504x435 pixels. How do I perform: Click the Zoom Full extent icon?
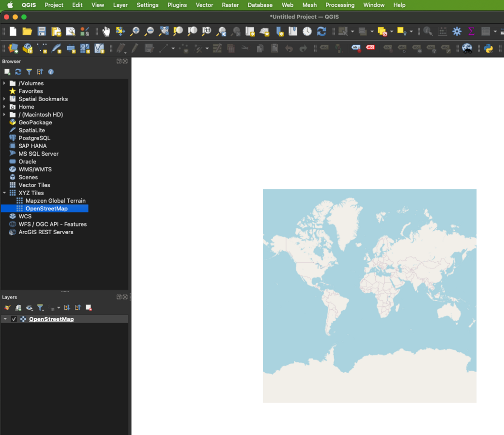pos(164,31)
